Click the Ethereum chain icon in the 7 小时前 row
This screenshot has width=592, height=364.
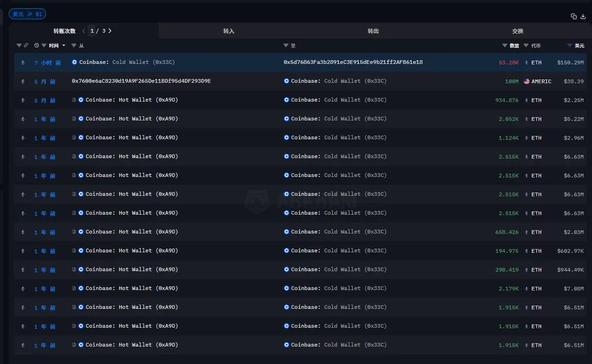23,63
